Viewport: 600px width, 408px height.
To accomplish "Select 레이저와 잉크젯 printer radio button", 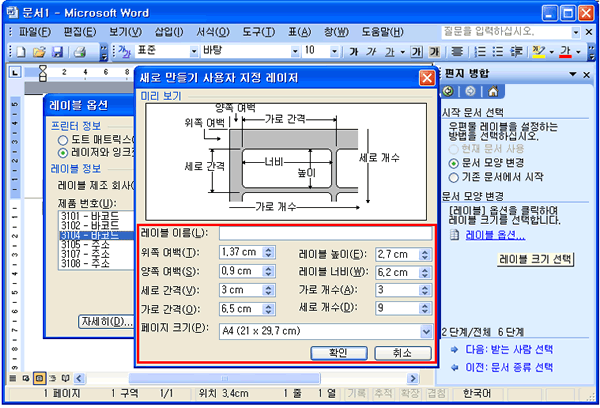I will click(62, 153).
